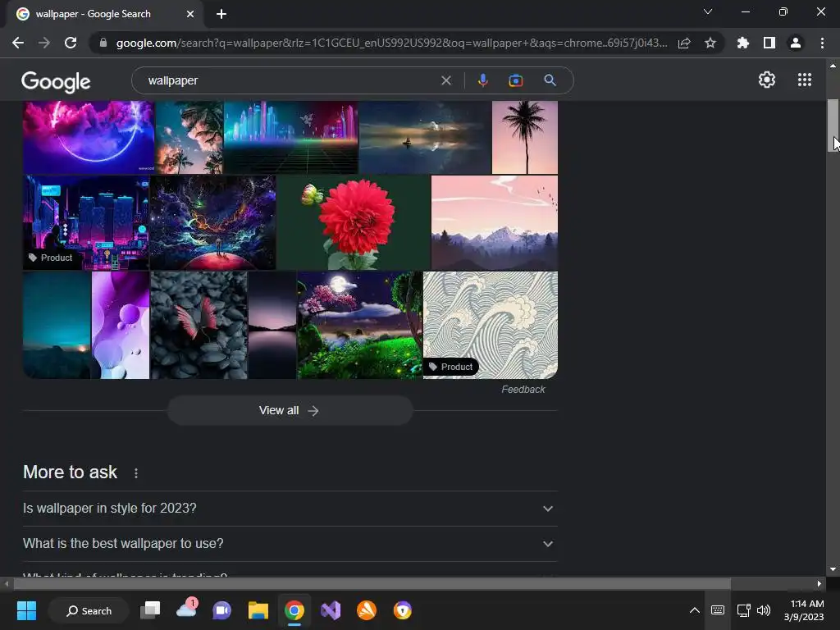Image resolution: width=840 pixels, height=630 pixels.
Task: Open the red dahlia flower image
Action: click(x=354, y=222)
